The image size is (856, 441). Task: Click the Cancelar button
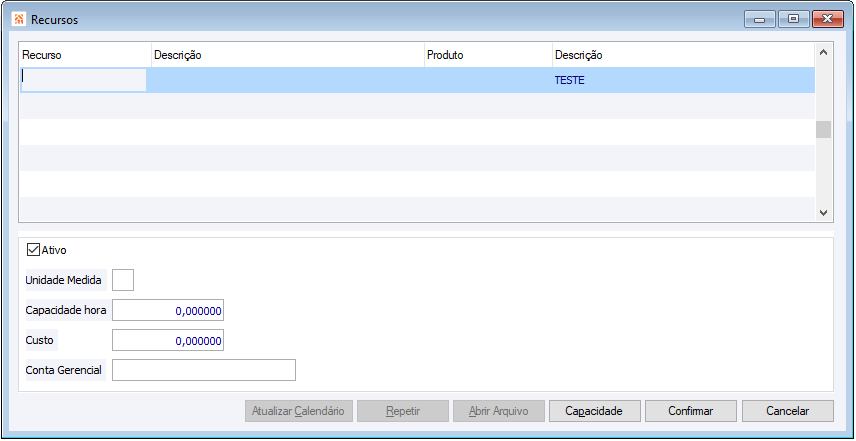(788, 411)
